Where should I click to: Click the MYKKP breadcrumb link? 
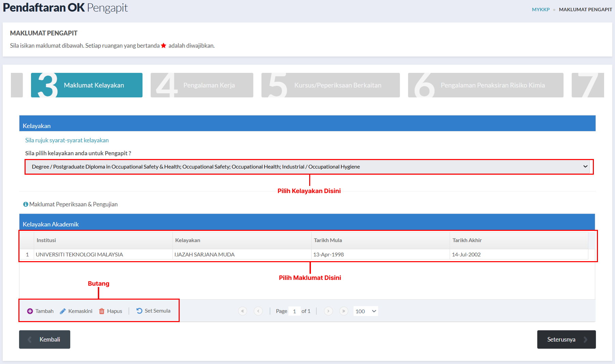click(541, 10)
